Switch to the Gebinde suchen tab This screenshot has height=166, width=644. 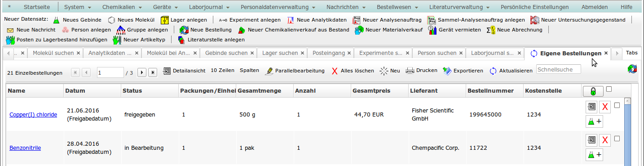point(226,53)
